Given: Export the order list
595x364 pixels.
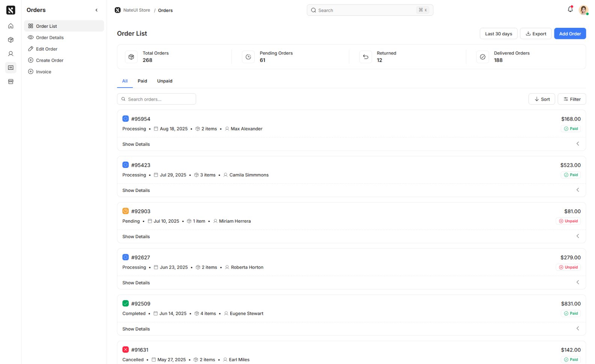Looking at the screenshot, I should point(536,34).
